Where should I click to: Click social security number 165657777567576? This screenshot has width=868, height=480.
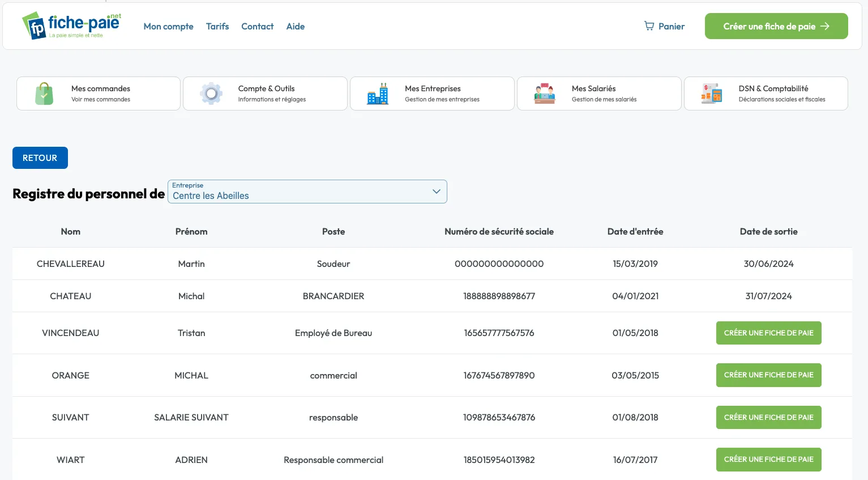coord(499,333)
